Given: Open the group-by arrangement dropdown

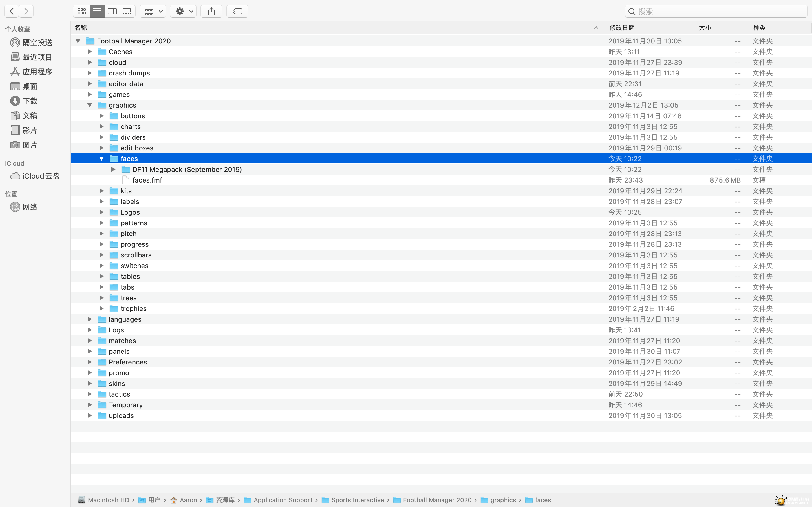Looking at the screenshot, I should pyautogui.click(x=153, y=11).
